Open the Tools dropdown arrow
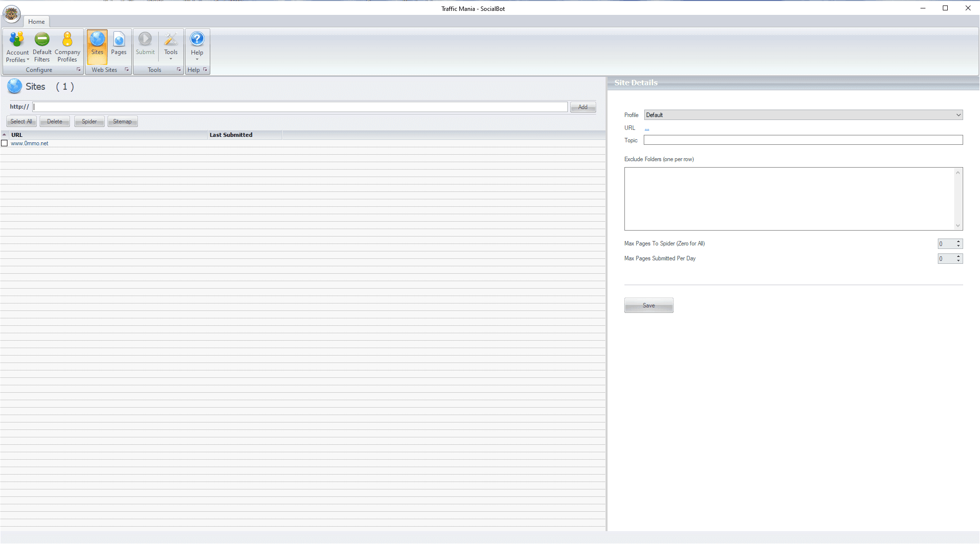Viewport: 980px width, 544px height. (x=171, y=59)
